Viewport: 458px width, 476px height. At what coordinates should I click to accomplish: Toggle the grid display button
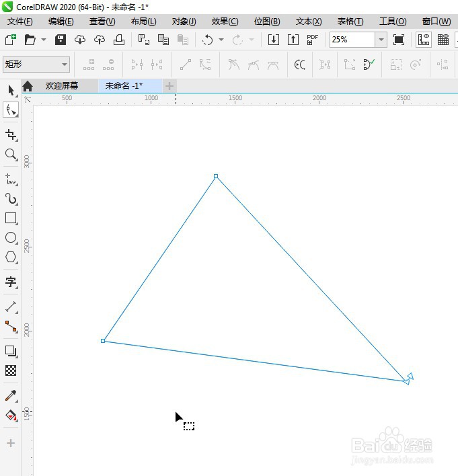click(443, 40)
